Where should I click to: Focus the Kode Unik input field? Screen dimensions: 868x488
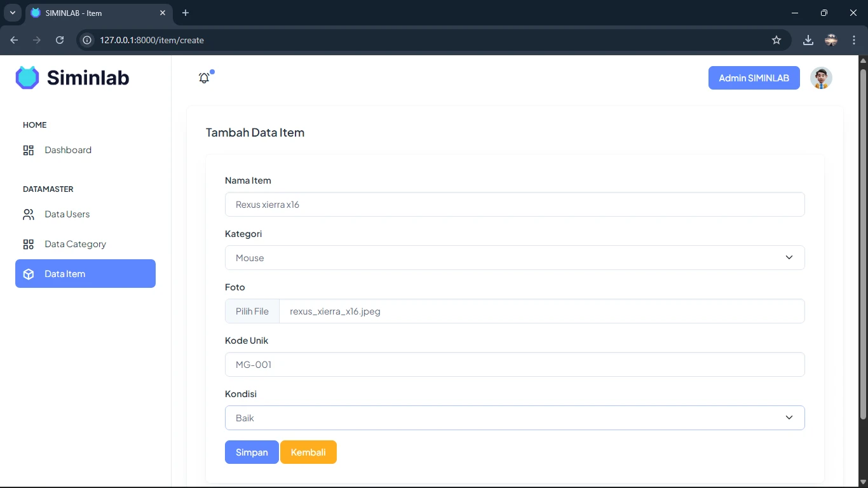pyautogui.click(x=514, y=365)
